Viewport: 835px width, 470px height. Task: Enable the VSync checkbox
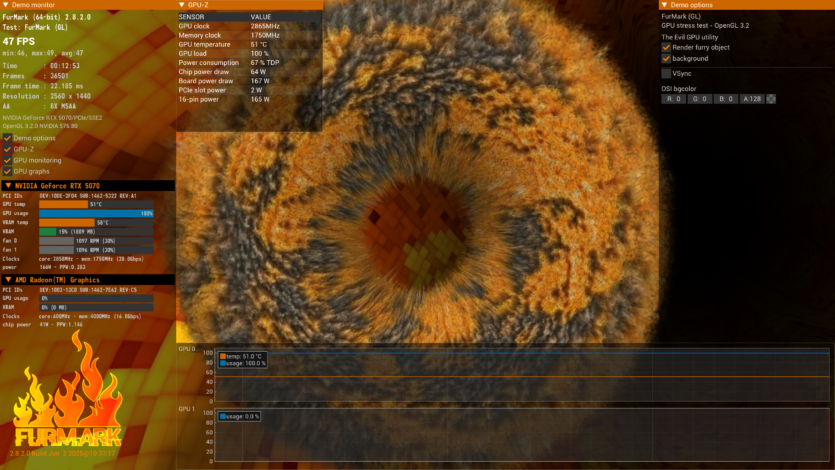[x=666, y=73]
